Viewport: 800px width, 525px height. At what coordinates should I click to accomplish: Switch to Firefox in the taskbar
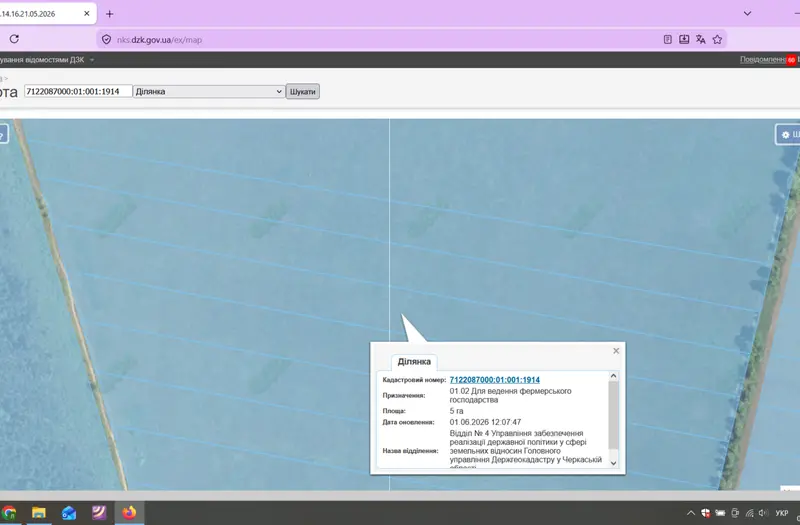(x=129, y=513)
